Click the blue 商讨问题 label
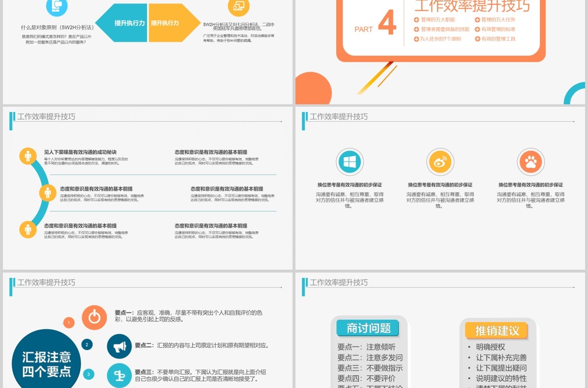 (x=368, y=328)
